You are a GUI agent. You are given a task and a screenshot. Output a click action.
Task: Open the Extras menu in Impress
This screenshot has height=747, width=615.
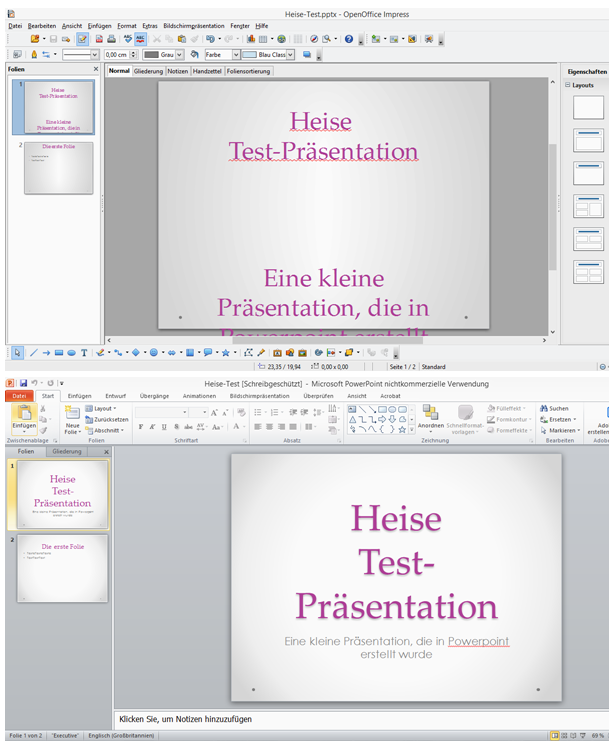click(x=150, y=26)
